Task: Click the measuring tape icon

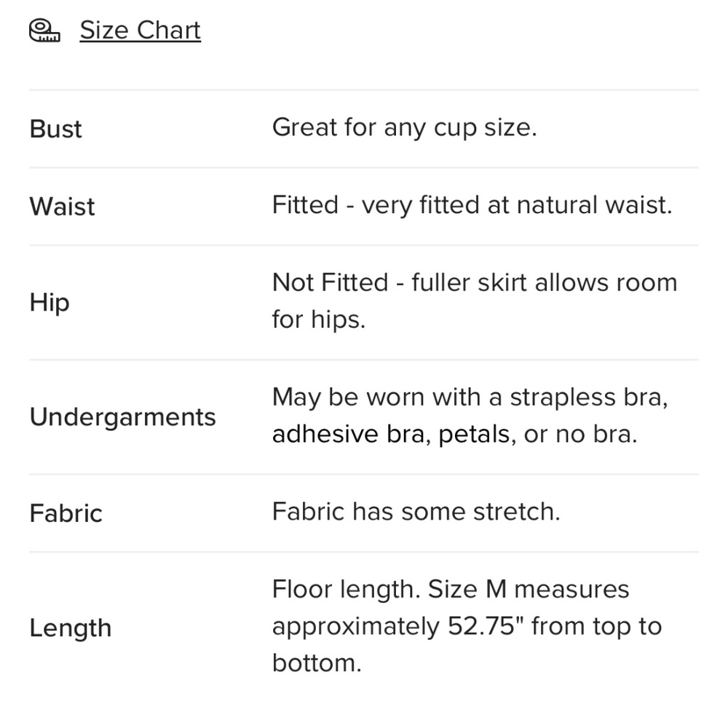Action: (x=44, y=31)
